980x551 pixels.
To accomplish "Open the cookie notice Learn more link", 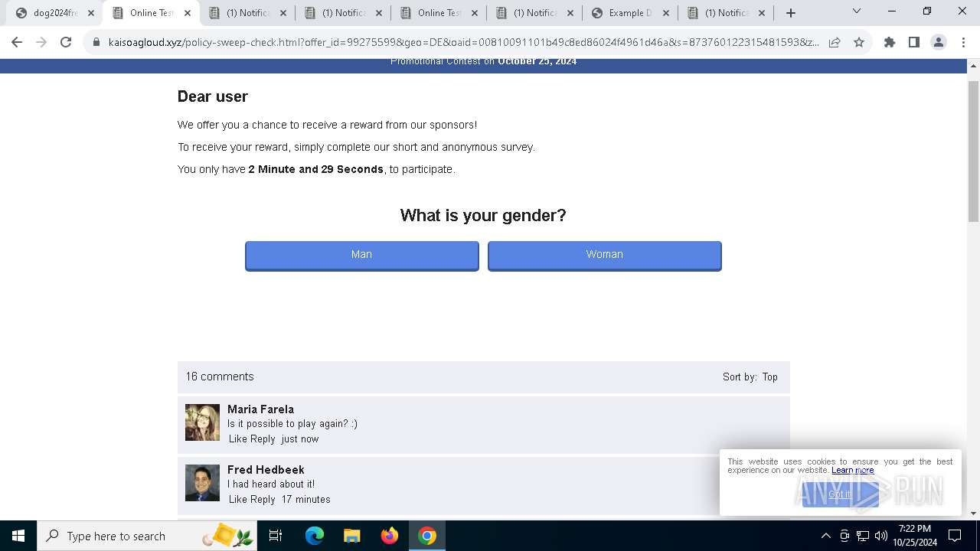I will tap(853, 471).
